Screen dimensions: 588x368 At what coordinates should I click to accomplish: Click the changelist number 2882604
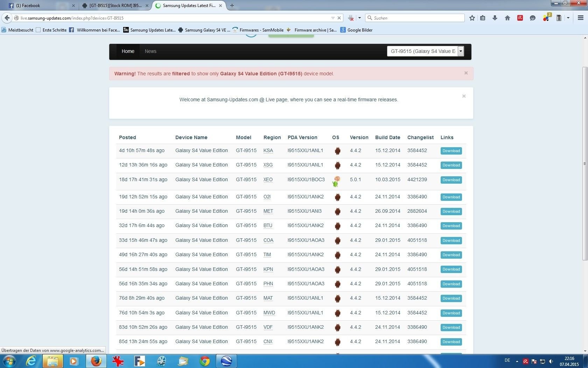[417, 211]
